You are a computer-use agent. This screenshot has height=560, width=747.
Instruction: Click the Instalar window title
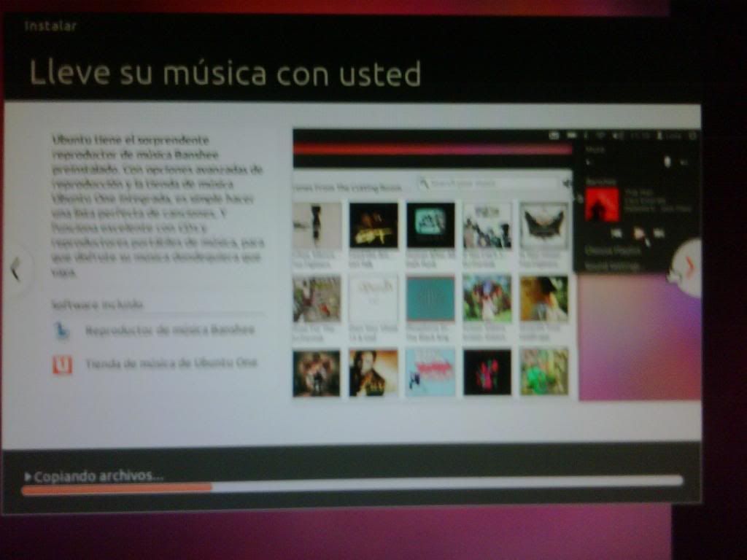pos(50,26)
